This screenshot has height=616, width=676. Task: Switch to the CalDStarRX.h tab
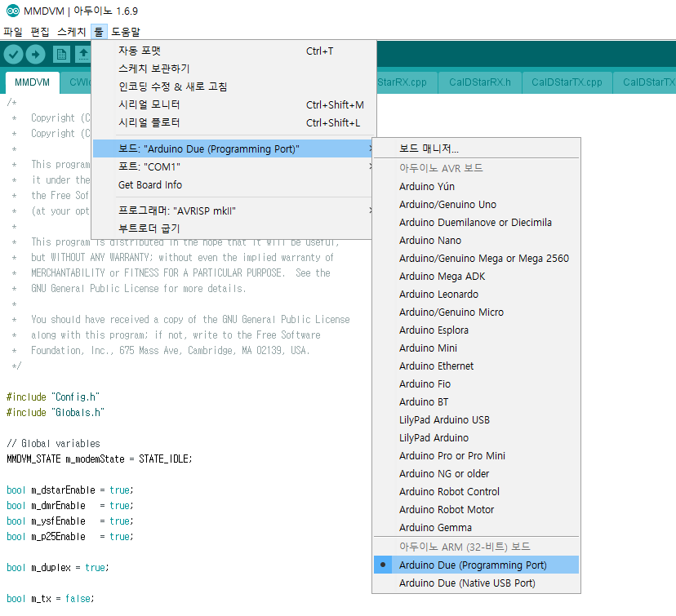pos(480,82)
